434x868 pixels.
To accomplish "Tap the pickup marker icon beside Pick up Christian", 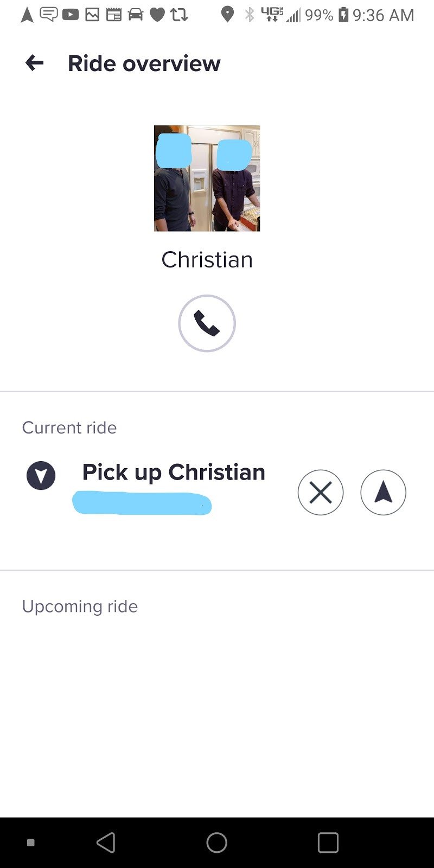I will click(x=41, y=476).
